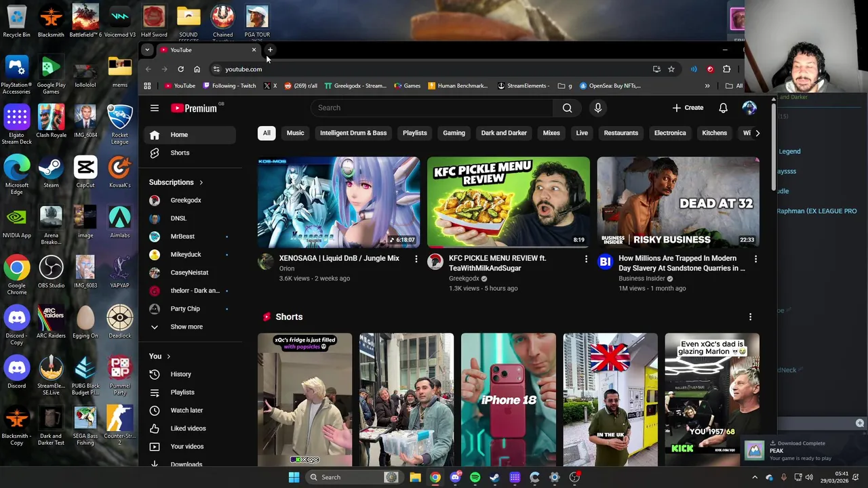
Task: Open OBS Studio desktop shortcut
Action: [x=51, y=271]
